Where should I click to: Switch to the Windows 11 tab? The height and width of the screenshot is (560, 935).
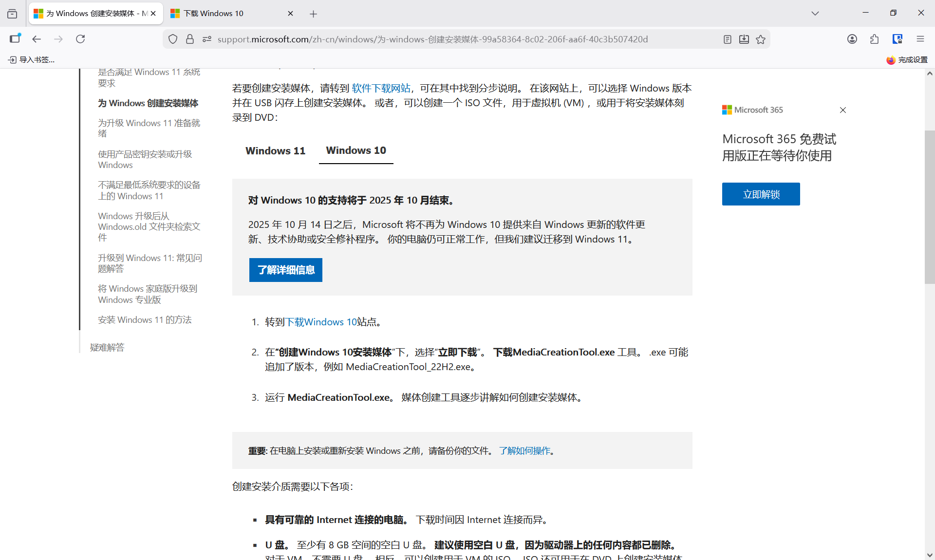click(x=275, y=151)
